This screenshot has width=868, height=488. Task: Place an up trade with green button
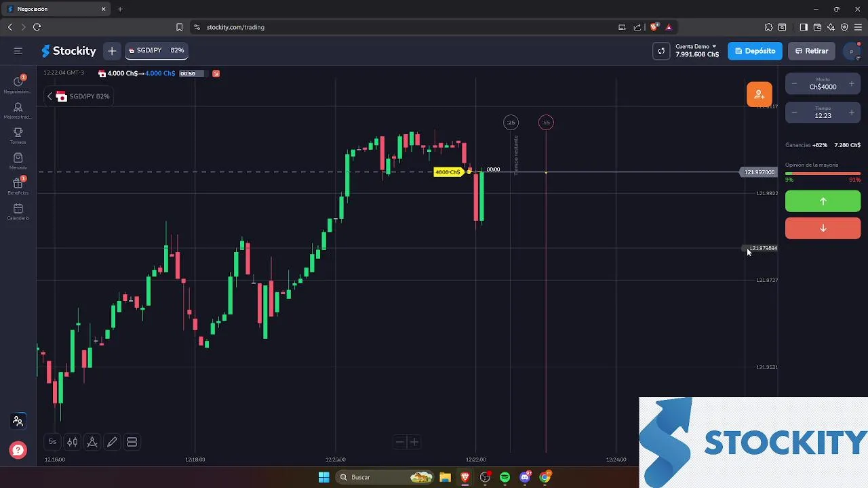click(823, 201)
